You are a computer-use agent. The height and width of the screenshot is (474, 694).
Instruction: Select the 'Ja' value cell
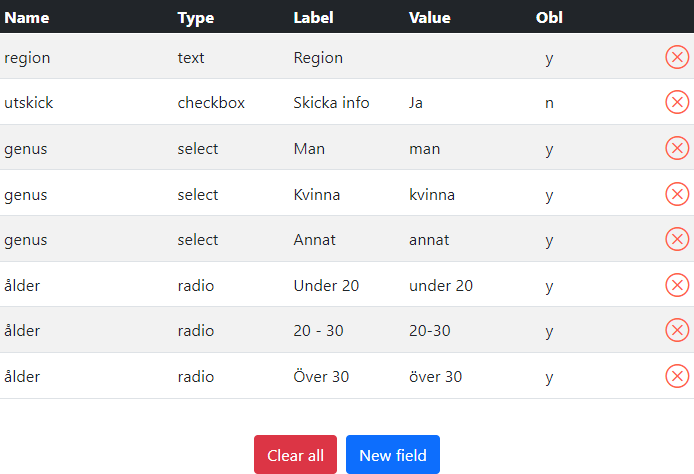click(417, 103)
